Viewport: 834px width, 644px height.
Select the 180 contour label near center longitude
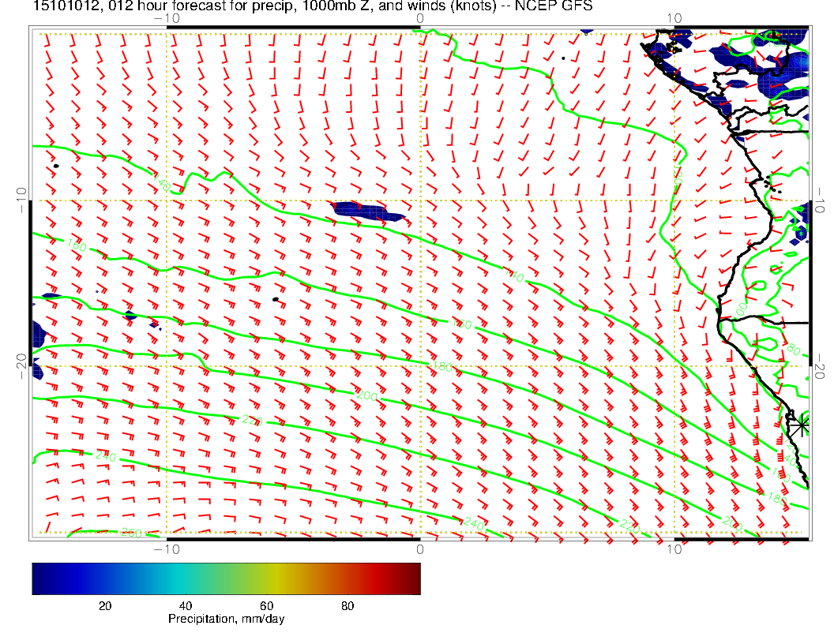click(442, 366)
